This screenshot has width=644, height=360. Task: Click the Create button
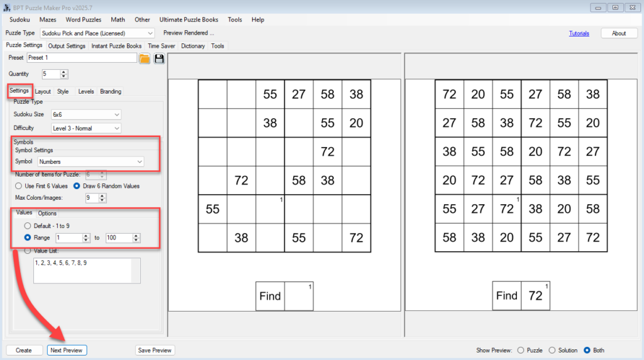[x=24, y=350]
